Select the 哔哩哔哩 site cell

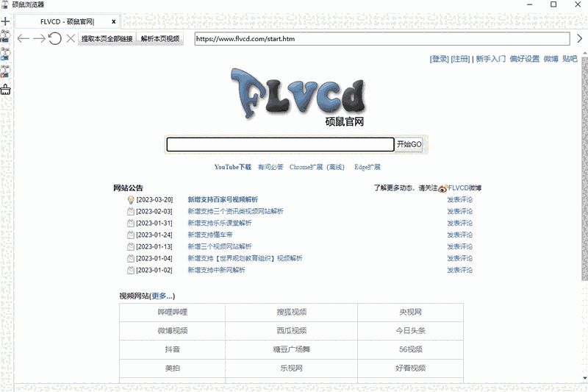point(173,312)
